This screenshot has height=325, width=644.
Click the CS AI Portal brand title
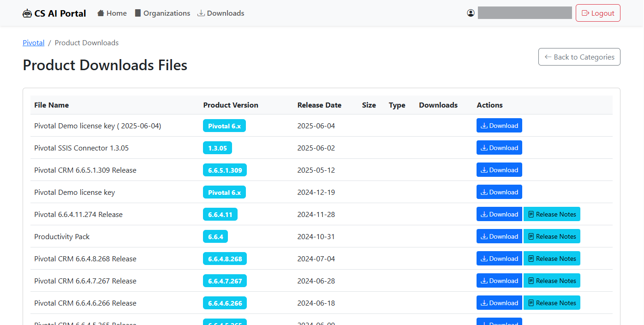pyautogui.click(x=60, y=13)
